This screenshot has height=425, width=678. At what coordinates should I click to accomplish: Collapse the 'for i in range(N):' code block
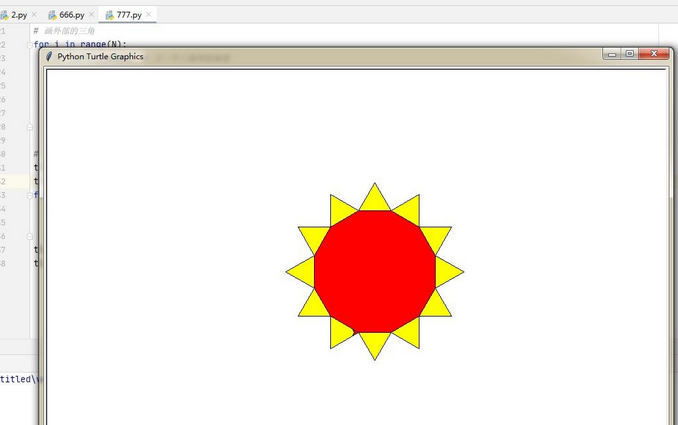coord(29,45)
